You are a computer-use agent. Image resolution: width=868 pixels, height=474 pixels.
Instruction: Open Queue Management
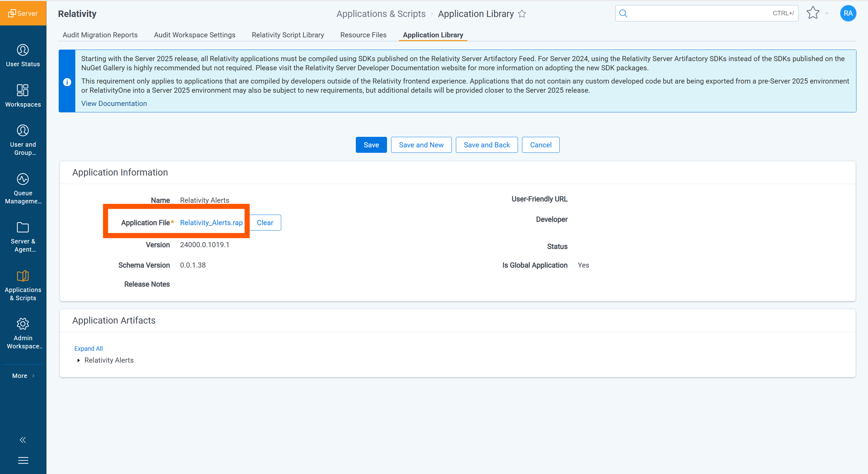pos(23,187)
